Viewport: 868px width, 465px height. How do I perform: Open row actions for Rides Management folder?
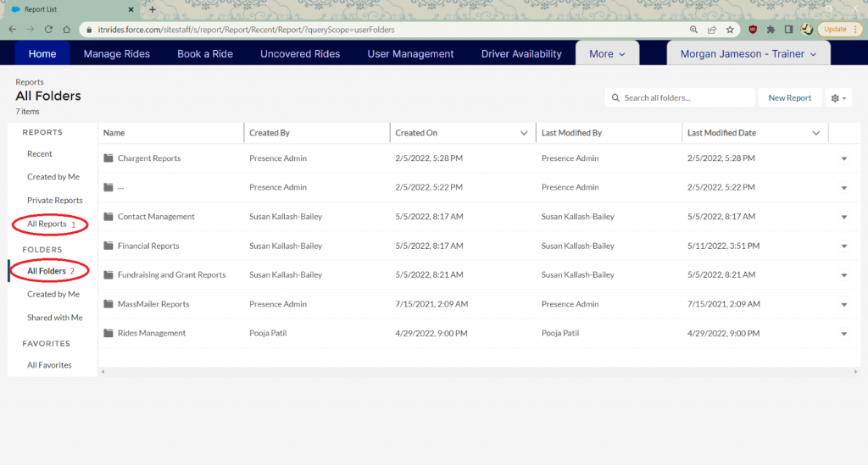point(843,334)
